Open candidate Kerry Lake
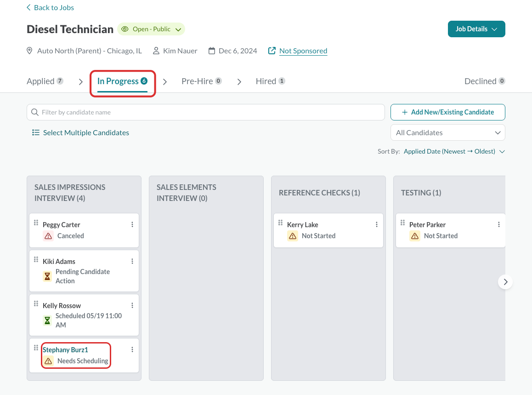 coord(303,225)
